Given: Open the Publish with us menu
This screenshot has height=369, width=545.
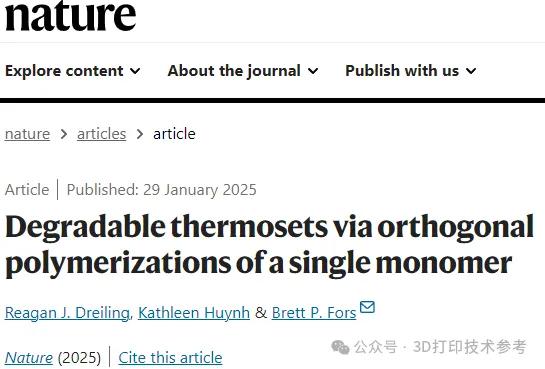Looking at the screenshot, I should (410, 71).
